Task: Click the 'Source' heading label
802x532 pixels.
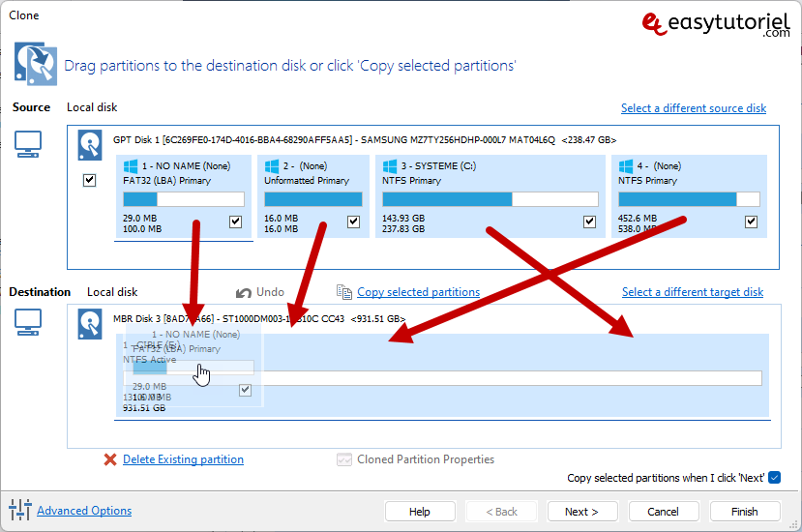Action: tap(31, 107)
